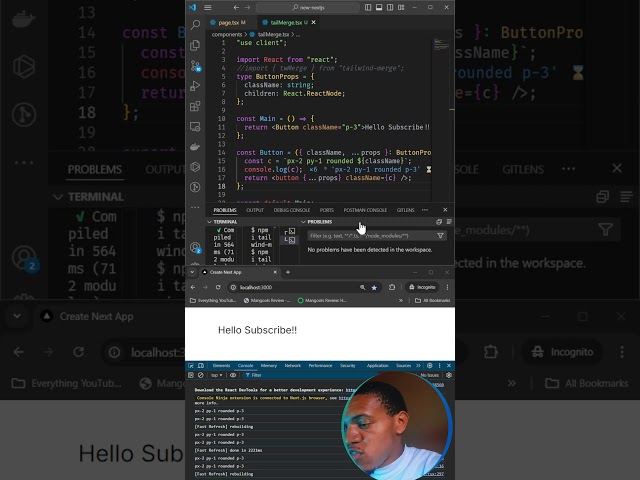Open a new Chrome tab with plus
Screen dimensions: 640x480
(288, 272)
